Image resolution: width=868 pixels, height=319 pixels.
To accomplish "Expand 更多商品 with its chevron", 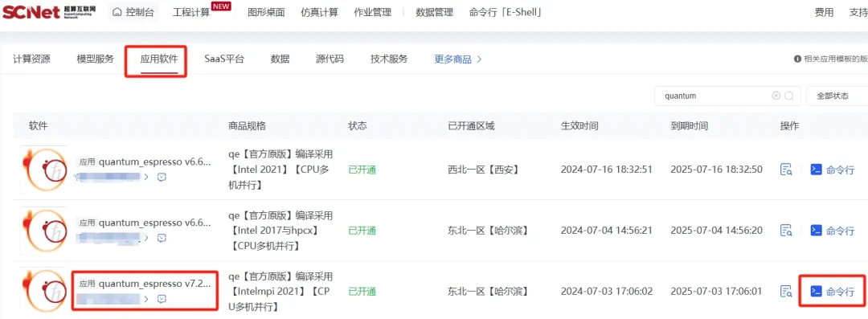I will 479,59.
